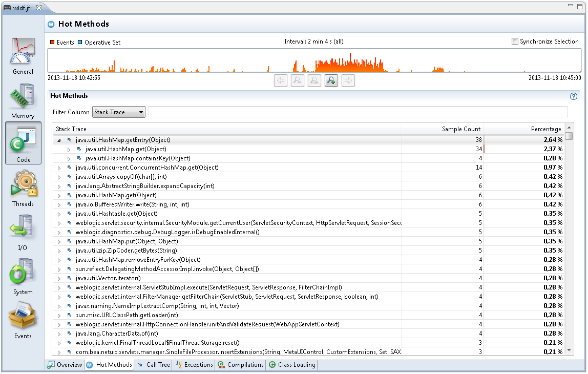This screenshot has width=588, height=374.
Task: Open the Class Loading tab
Action: [x=292, y=365]
